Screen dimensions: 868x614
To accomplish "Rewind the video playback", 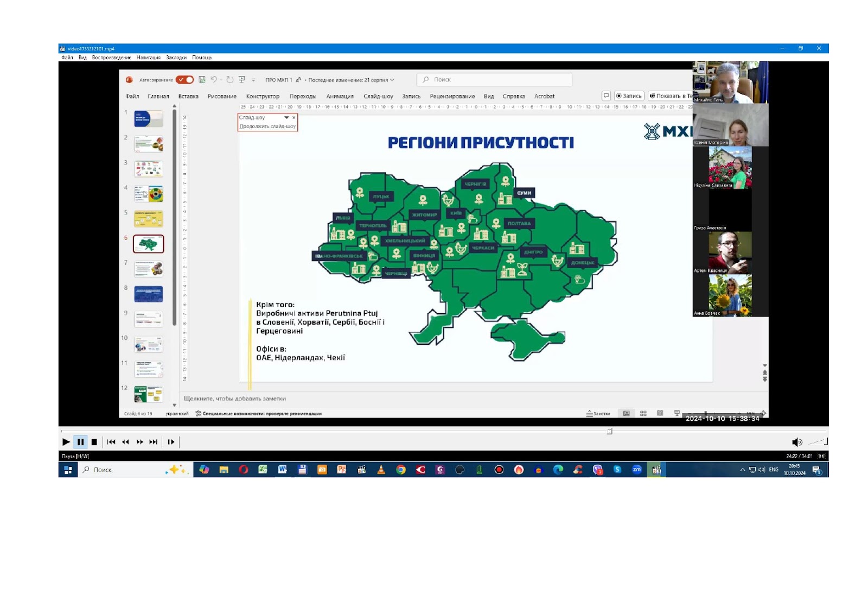I will point(125,442).
